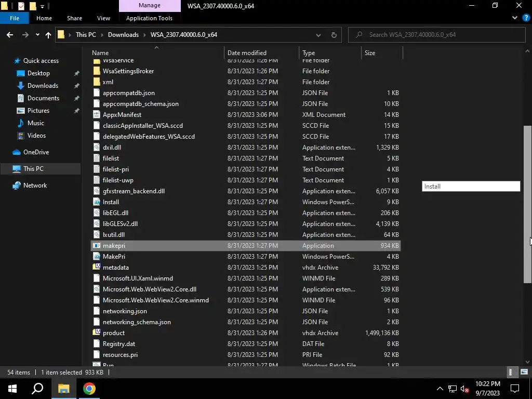The height and width of the screenshot is (399, 532).
Task: Open Videos in the sidebar
Action: (36, 136)
